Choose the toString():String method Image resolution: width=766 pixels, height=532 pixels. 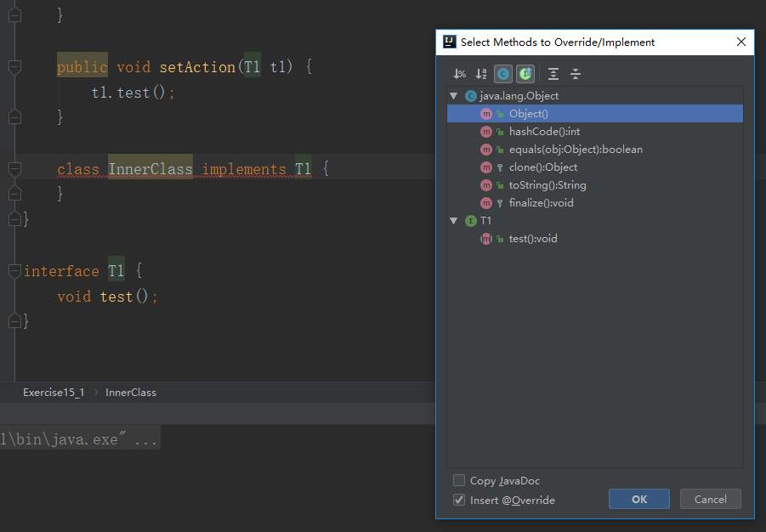pos(548,185)
